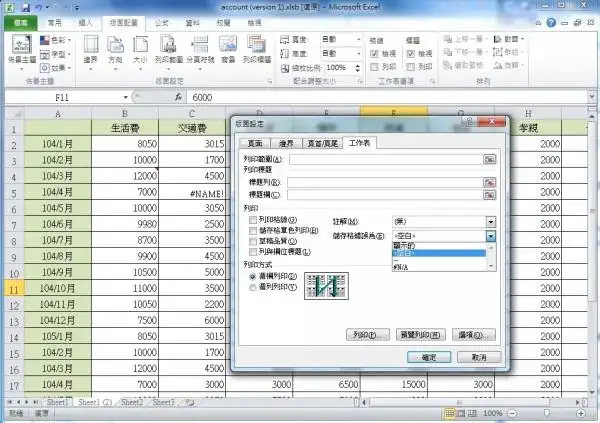Image resolution: width=600 pixels, height=423 pixels.
Task: Click range selector icon for 列印範圍 field
Action: click(490, 159)
